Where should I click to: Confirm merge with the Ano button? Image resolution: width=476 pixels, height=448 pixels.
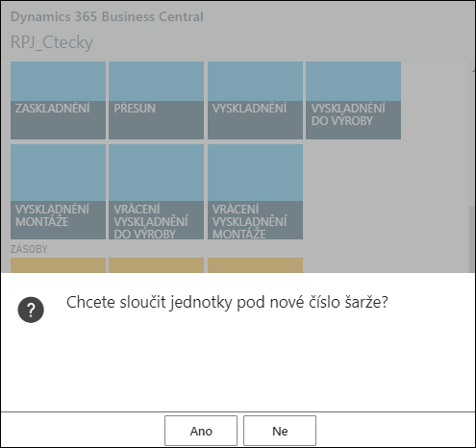(201, 431)
